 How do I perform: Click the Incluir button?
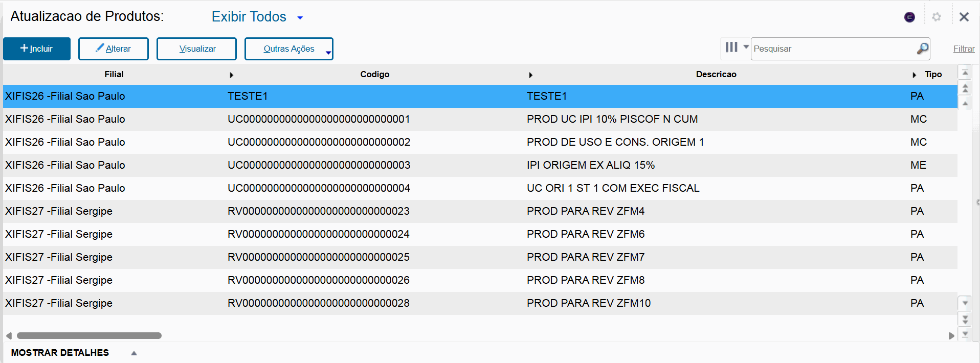pyautogui.click(x=37, y=49)
